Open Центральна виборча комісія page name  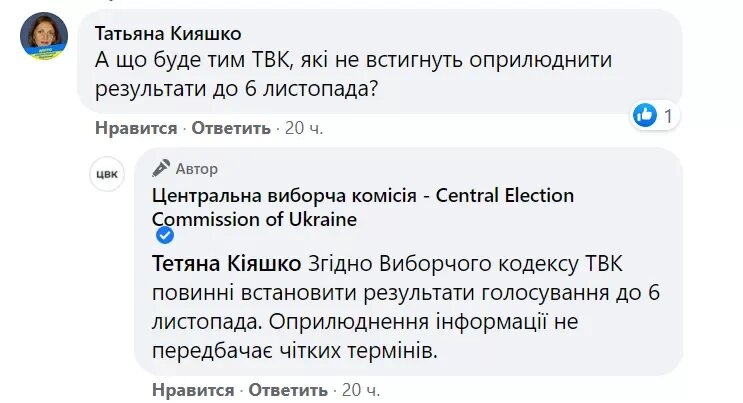click(x=362, y=196)
